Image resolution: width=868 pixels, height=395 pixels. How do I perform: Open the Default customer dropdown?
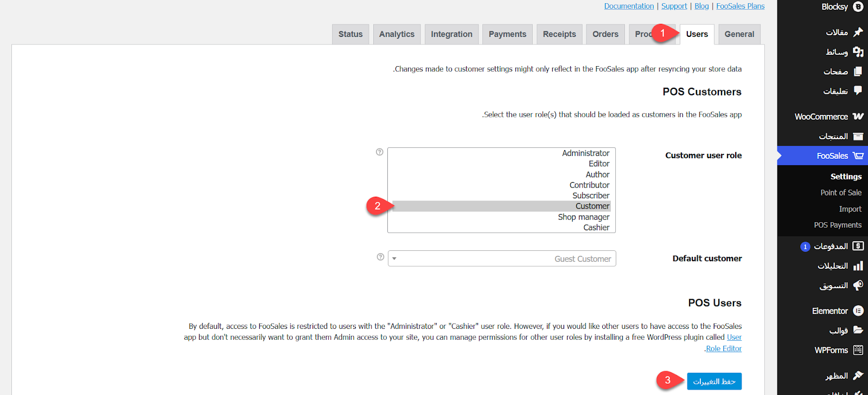[x=502, y=258]
